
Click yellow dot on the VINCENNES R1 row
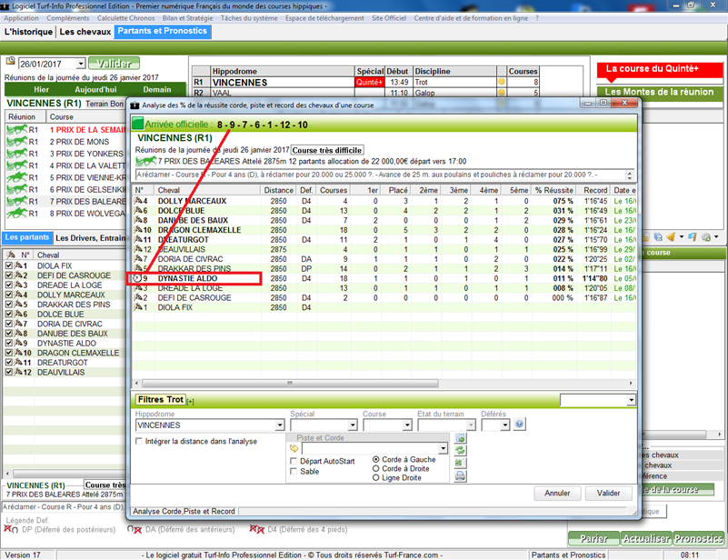click(x=502, y=82)
